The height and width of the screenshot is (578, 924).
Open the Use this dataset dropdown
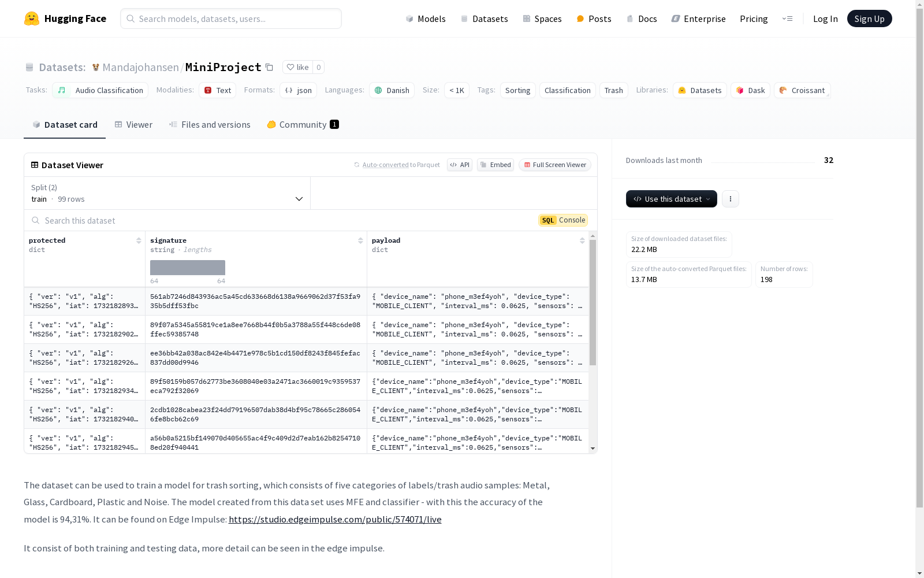click(672, 199)
